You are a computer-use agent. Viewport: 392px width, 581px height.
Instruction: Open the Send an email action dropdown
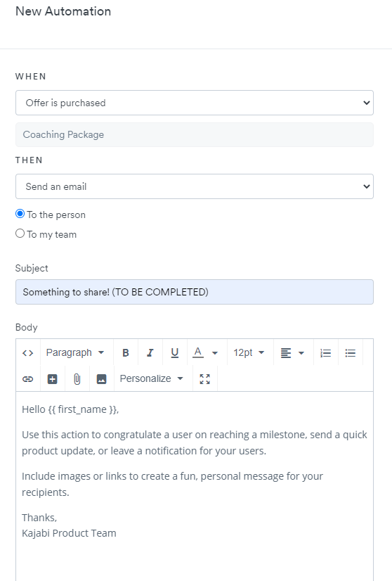click(195, 186)
